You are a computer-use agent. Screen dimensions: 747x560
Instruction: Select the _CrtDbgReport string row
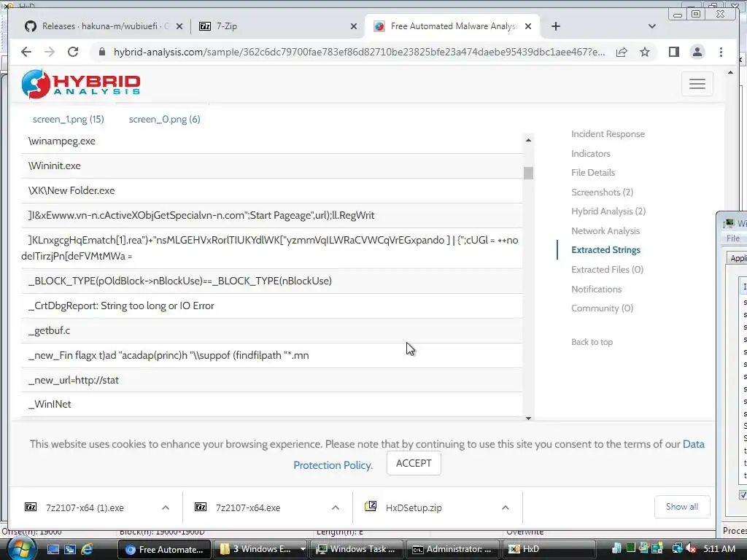[271, 306]
